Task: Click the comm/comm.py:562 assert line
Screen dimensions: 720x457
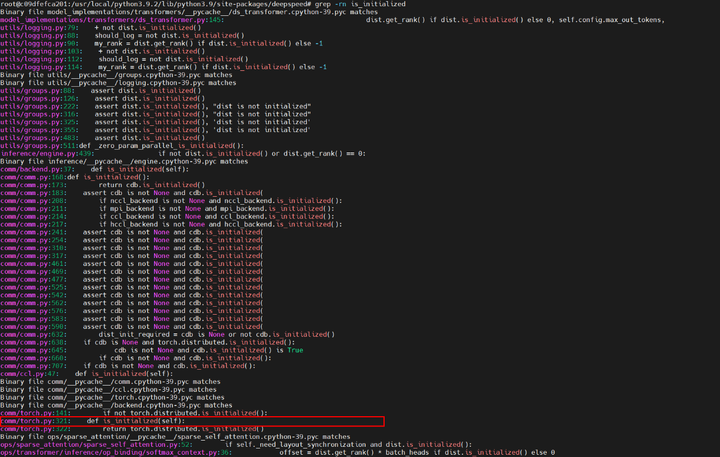Action: coord(132,303)
